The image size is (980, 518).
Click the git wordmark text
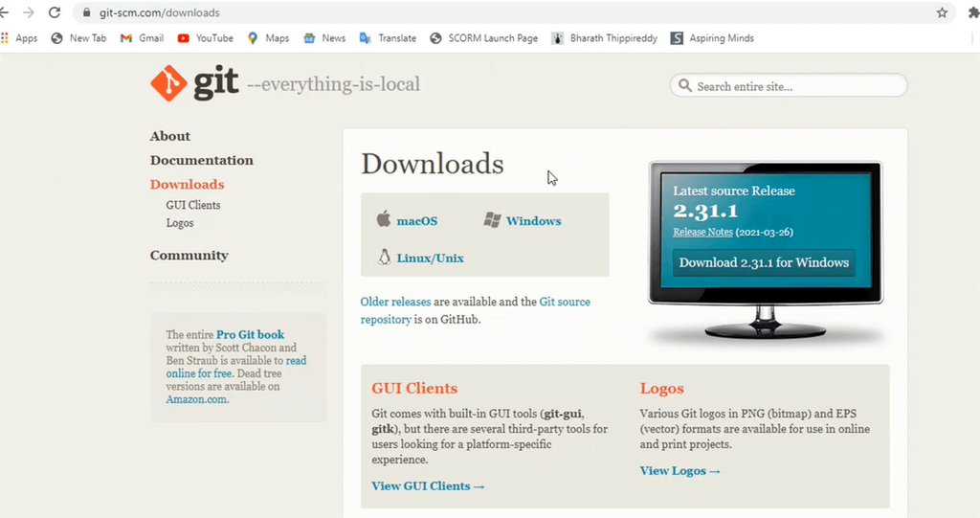tap(215, 83)
